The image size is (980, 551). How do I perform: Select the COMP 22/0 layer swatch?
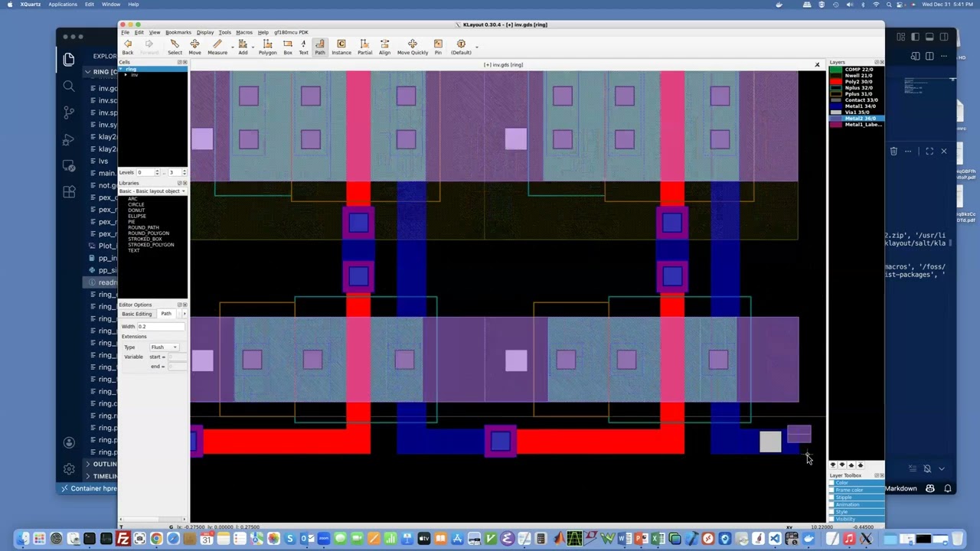836,70
